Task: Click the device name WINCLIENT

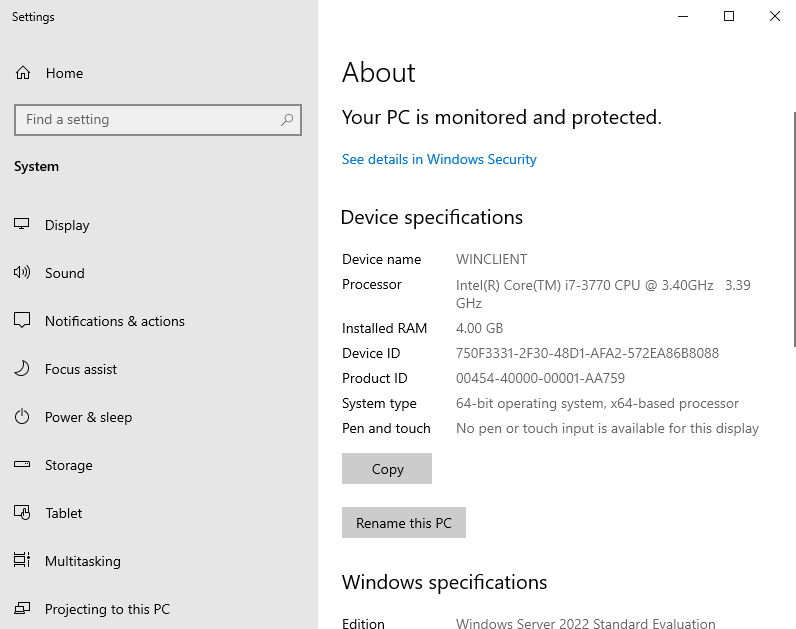Action: [x=491, y=259]
